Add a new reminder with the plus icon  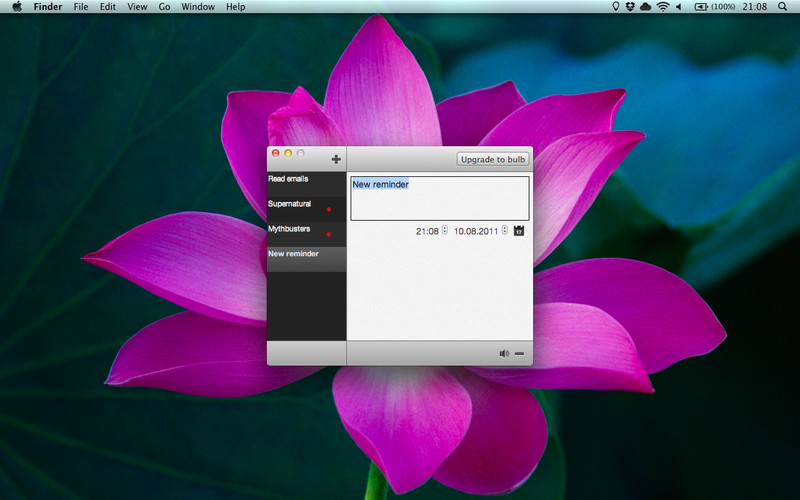click(x=336, y=159)
